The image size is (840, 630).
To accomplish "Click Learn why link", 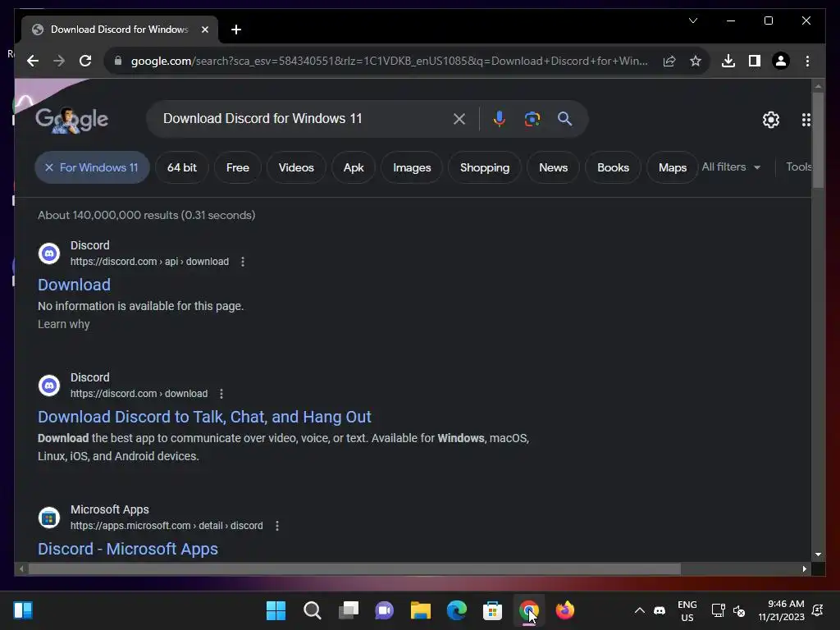I will pos(64,324).
